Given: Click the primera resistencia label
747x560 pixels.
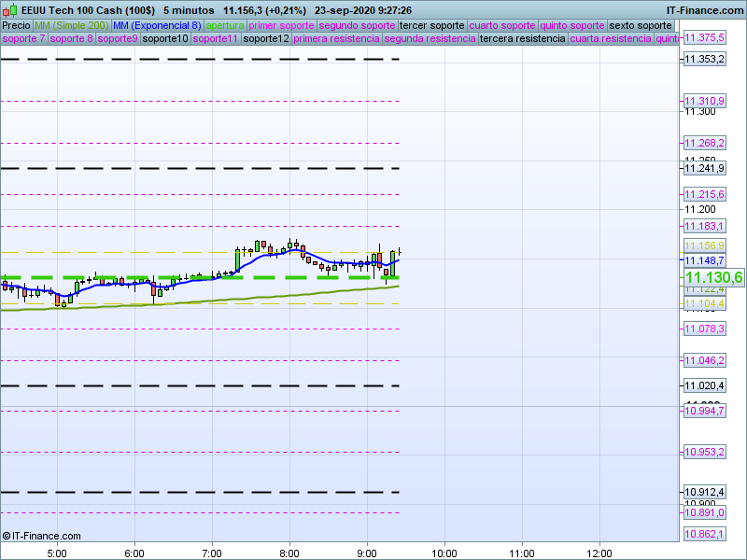Looking at the screenshot, I should click(x=335, y=39).
